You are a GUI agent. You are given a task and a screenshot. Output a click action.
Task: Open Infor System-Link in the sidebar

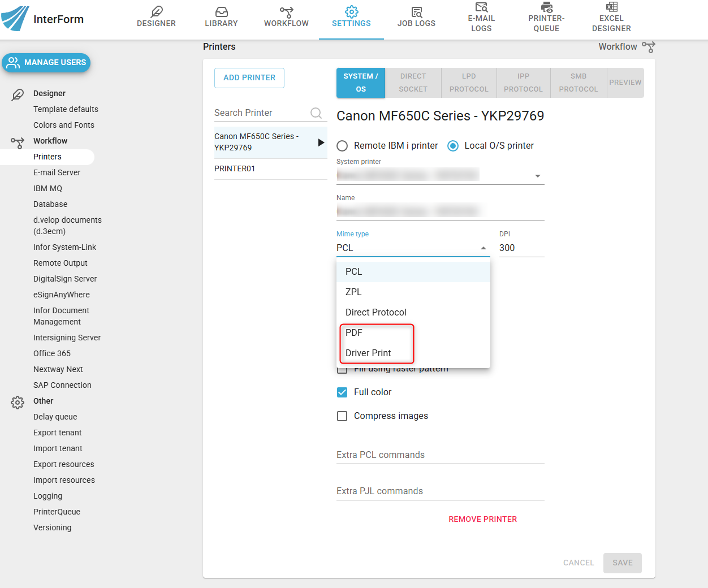click(65, 247)
